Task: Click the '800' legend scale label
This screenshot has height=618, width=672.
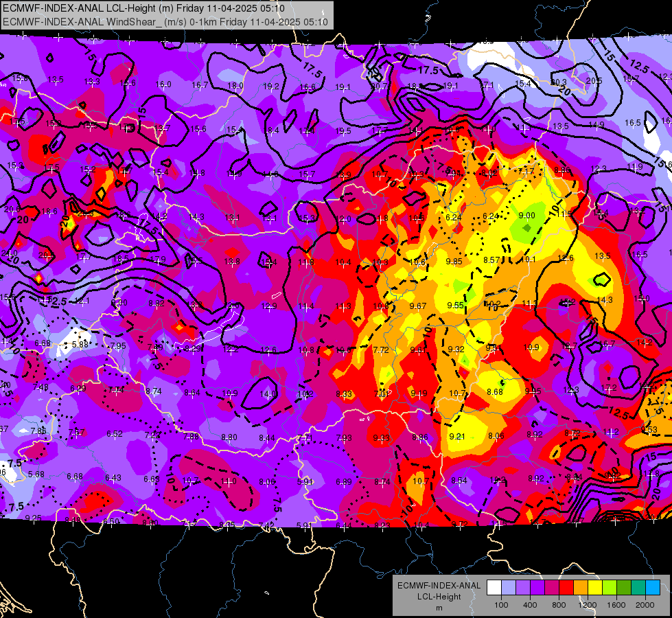Action: tap(559, 605)
